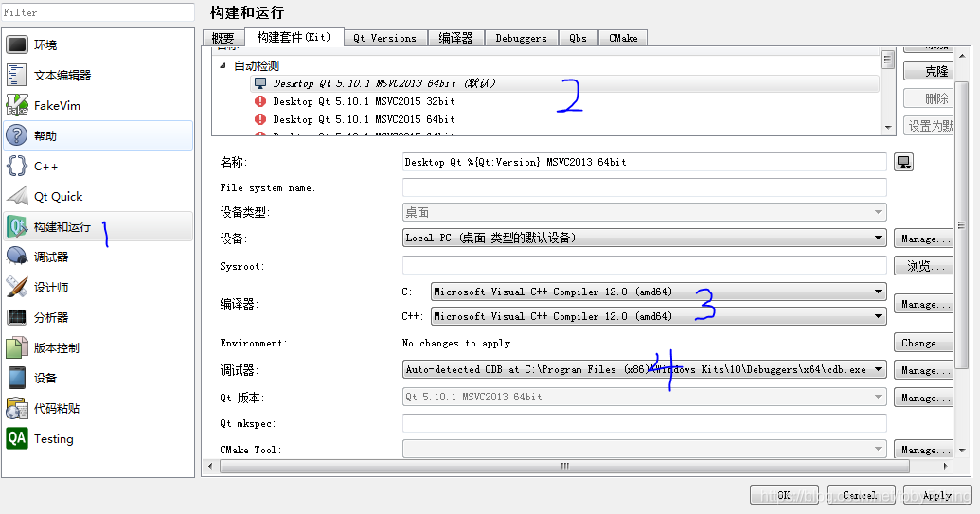
Task: Click the Change button for Environment
Action: 924,343
